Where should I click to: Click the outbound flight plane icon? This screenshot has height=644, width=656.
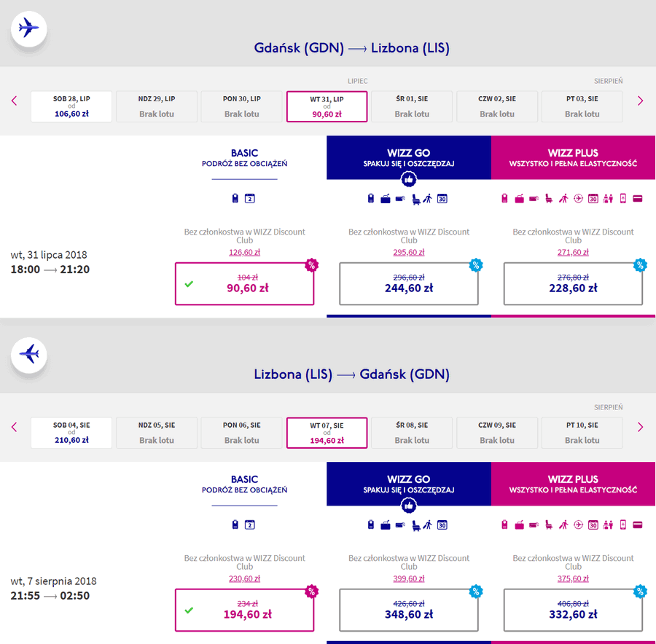click(x=29, y=28)
